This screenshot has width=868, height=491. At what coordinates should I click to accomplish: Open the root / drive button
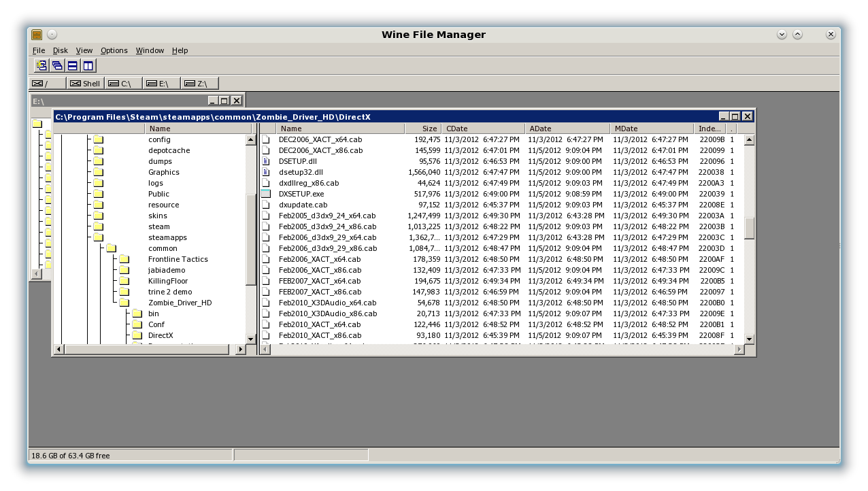48,84
